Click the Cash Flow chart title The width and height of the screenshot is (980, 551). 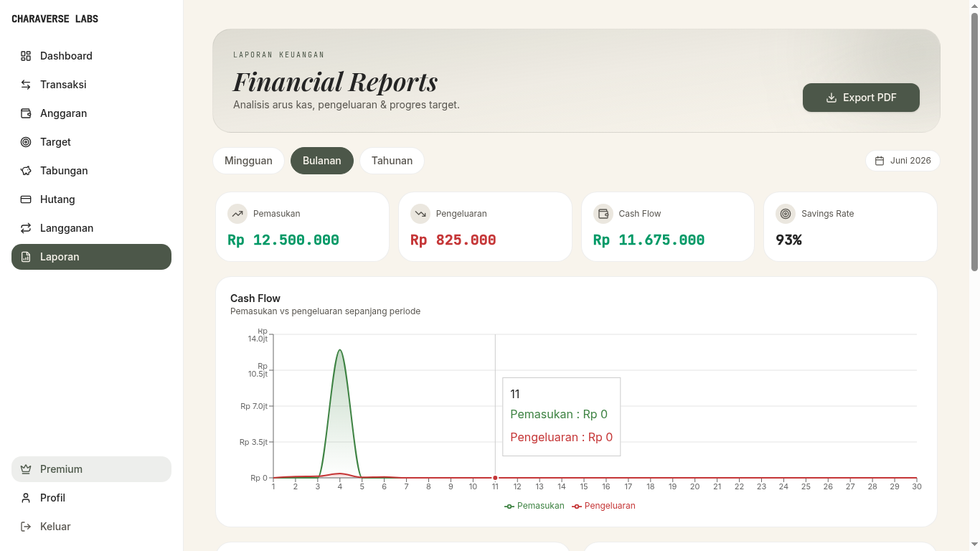(255, 298)
